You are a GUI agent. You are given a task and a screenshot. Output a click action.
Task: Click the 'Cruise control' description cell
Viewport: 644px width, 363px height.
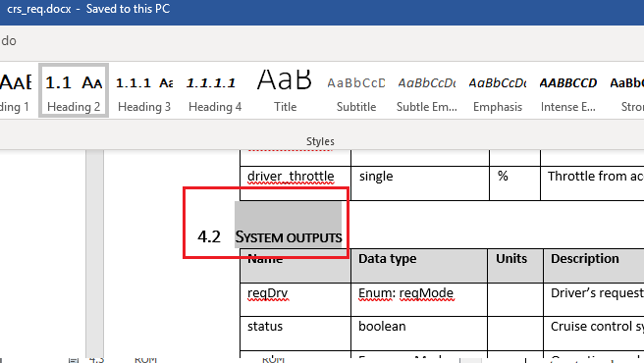point(594,334)
